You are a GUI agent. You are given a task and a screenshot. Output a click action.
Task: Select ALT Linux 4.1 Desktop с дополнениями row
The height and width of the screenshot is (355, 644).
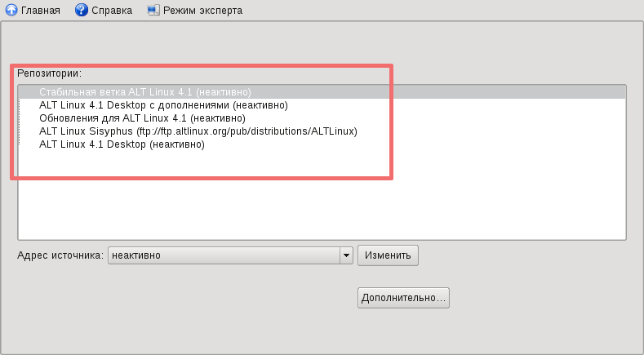coord(322,105)
